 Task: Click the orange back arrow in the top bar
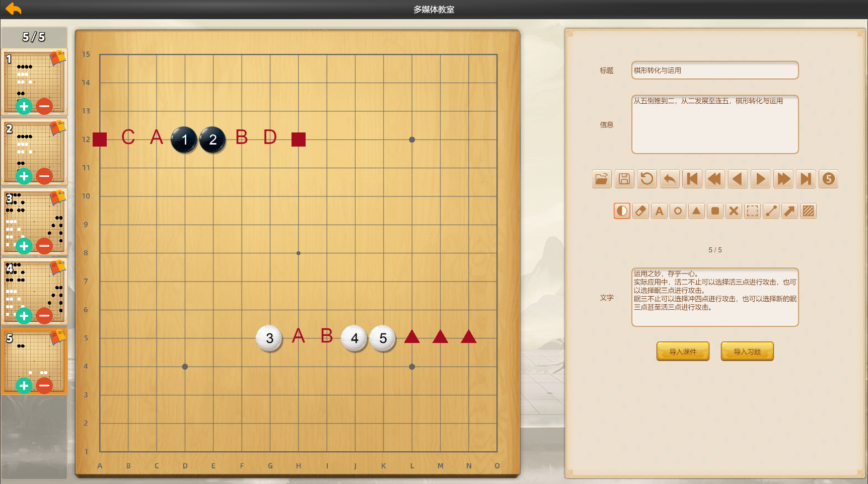pos(14,9)
